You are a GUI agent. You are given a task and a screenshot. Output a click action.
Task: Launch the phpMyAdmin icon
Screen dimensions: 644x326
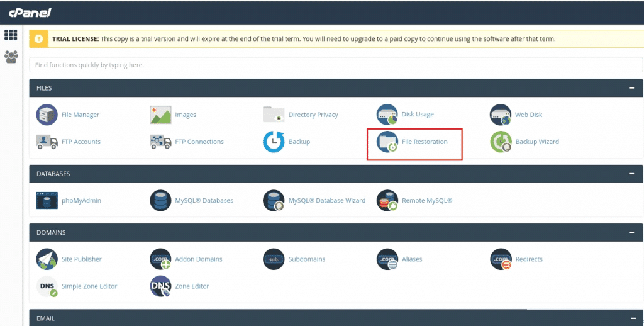pos(47,200)
